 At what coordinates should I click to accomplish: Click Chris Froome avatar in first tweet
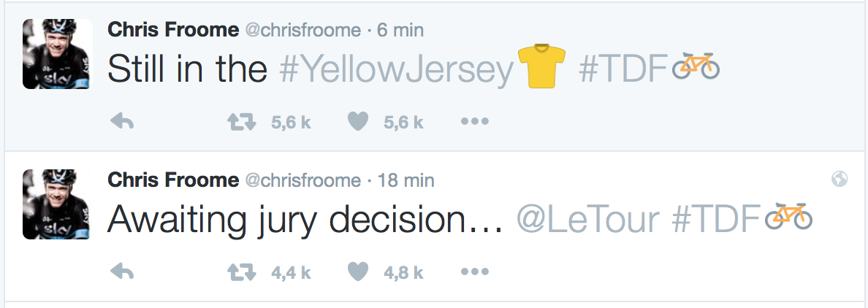click(x=58, y=53)
